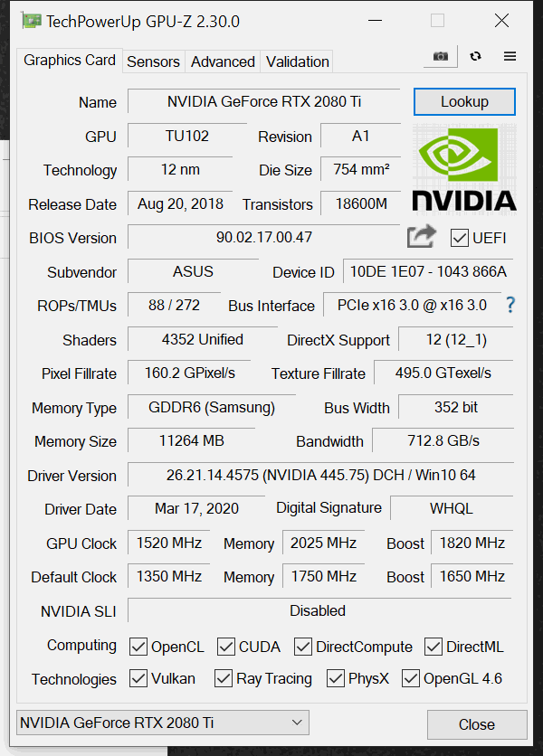Click the Name field with RTX 2080 Ti
Image resolution: width=543 pixels, height=756 pixels.
click(x=263, y=101)
